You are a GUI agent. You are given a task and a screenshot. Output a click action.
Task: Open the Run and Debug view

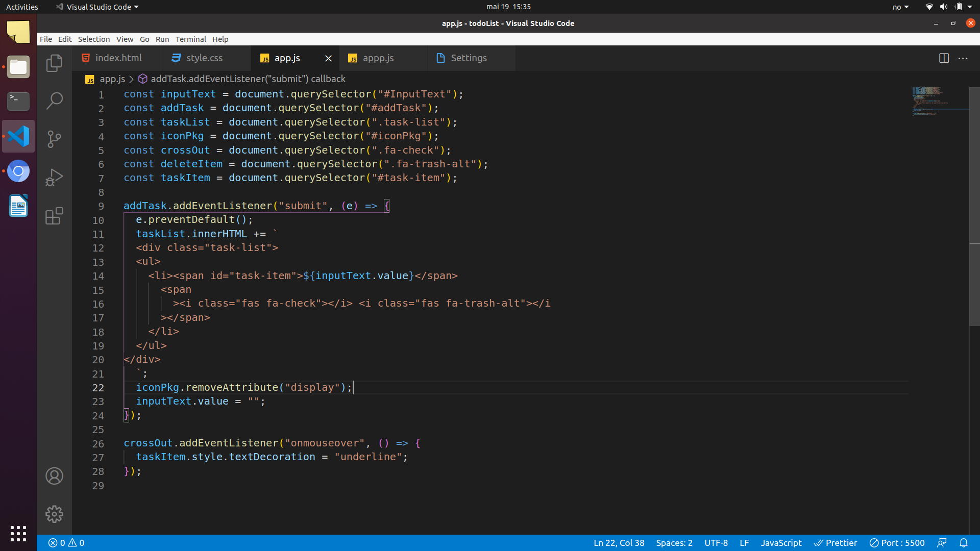click(x=54, y=178)
